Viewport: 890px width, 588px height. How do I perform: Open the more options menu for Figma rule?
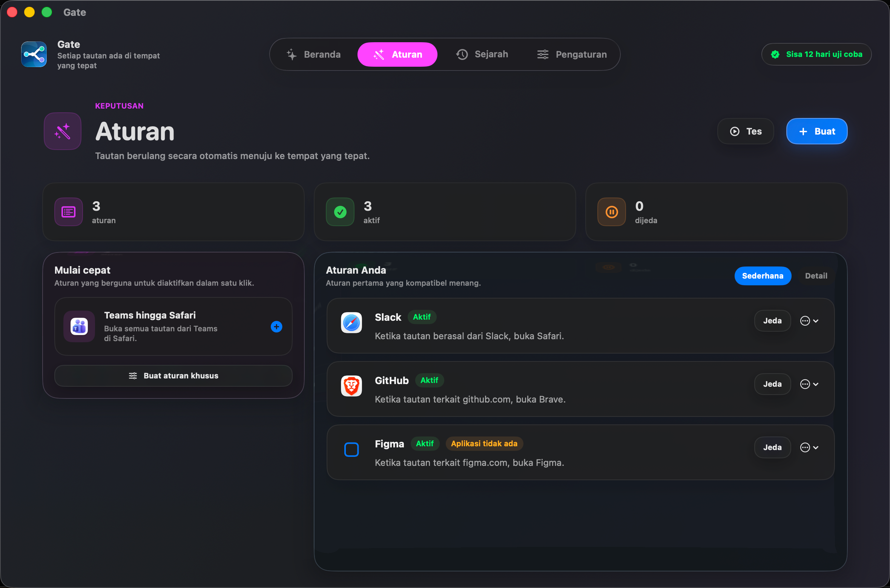coord(809,447)
